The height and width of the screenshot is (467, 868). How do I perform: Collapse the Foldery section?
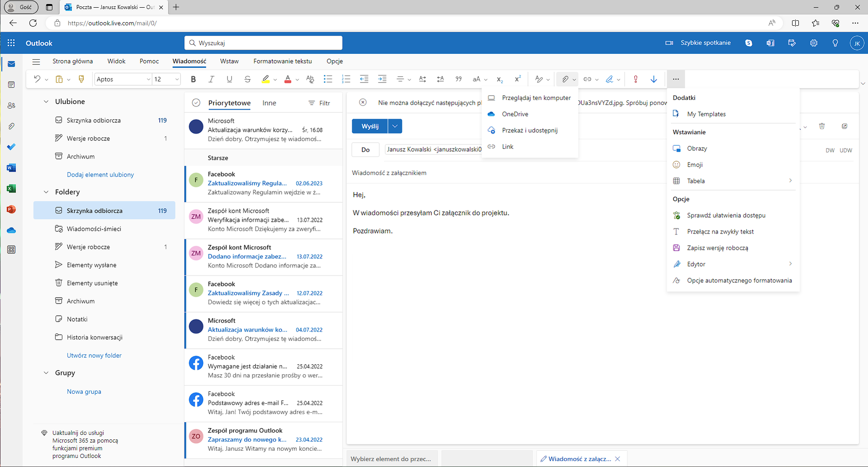coord(46,192)
